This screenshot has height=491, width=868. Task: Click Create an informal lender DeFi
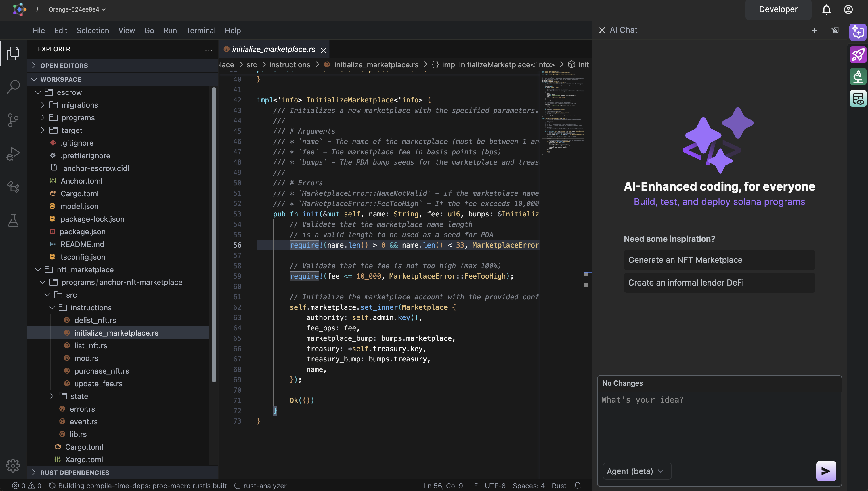point(719,283)
